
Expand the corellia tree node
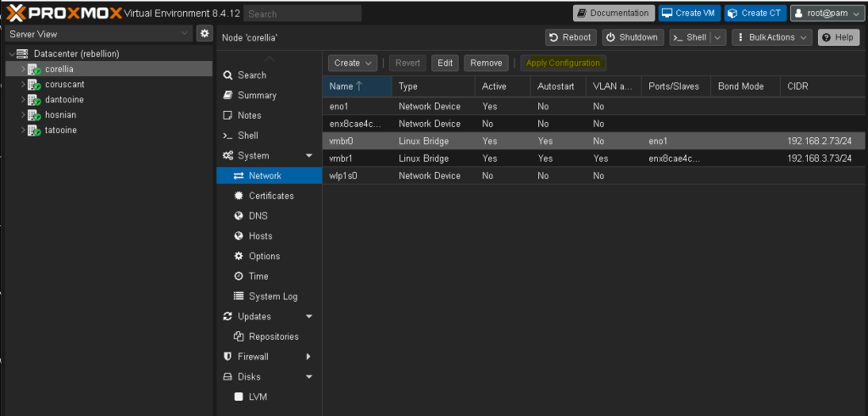coord(23,69)
